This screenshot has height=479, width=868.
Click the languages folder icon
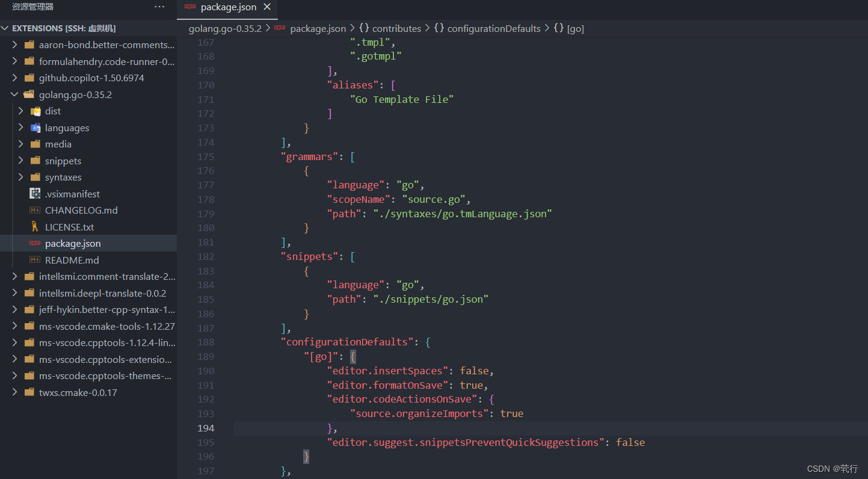coord(36,128)
